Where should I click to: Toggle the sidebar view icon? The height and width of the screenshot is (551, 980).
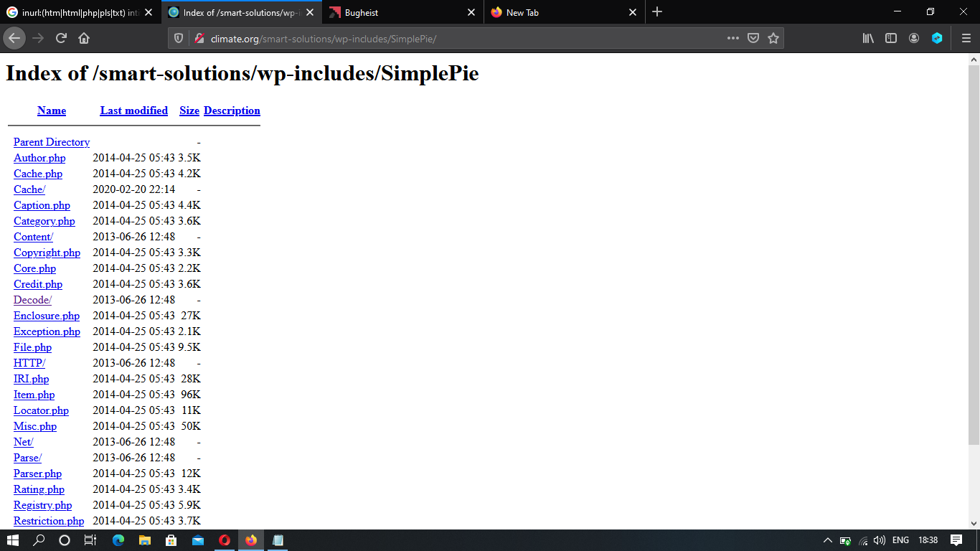[x=891, y=38]
